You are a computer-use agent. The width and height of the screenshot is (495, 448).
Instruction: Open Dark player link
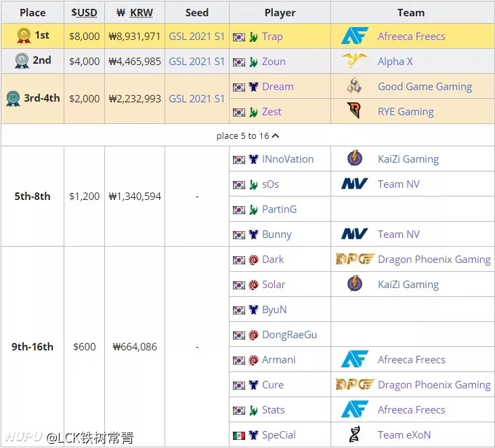coord(273,260)
